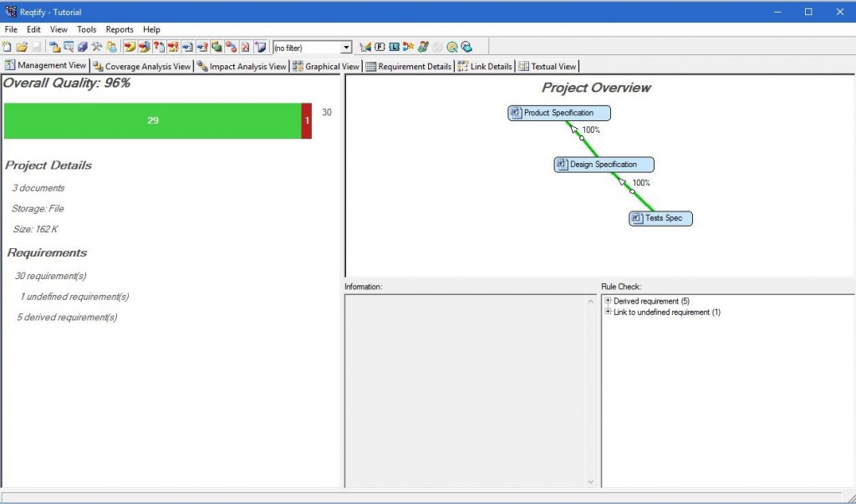Open the Edit menu
This screenshot has height=504, width=856.
(x=33, y=29)
